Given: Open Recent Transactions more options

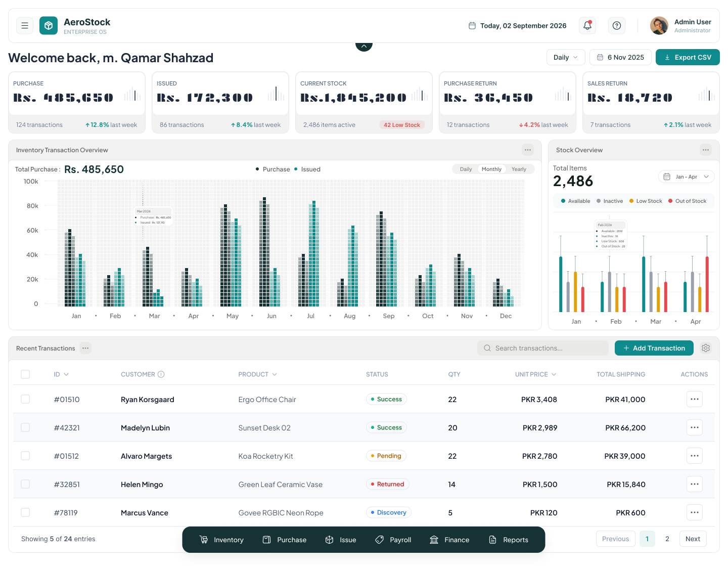Looking at the screenshot, I should [85, 348].
